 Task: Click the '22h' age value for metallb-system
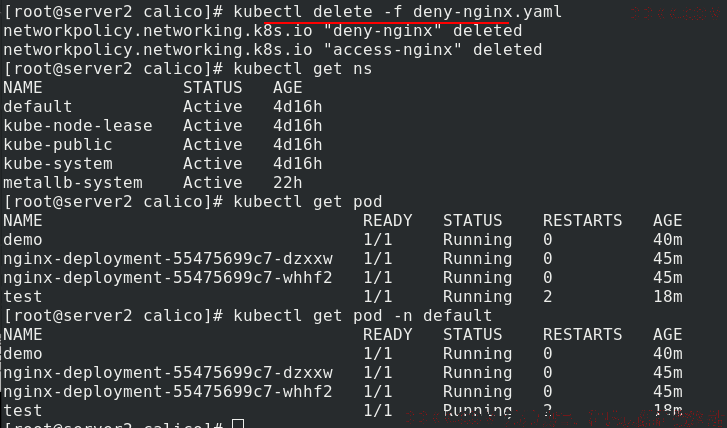coord(287,183)
